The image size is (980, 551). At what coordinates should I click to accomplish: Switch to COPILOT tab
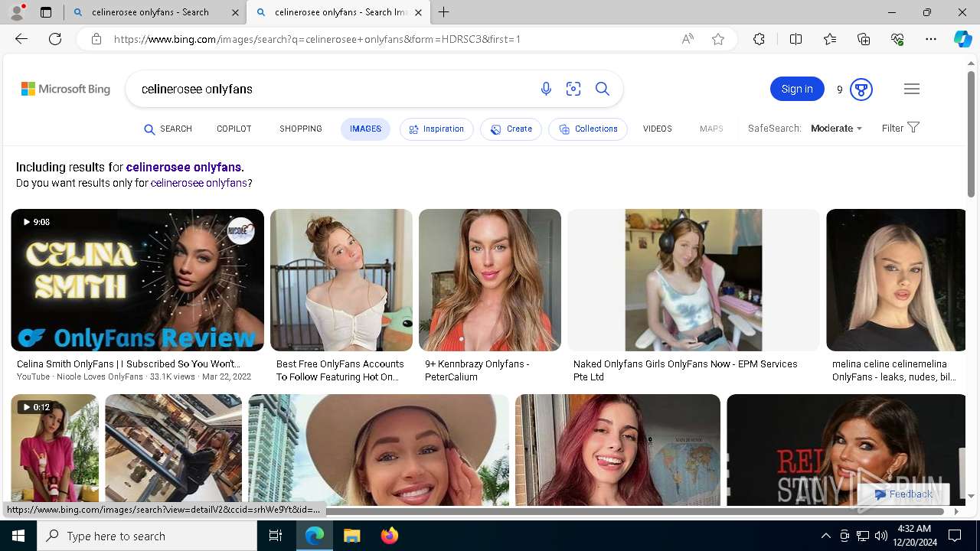click(234, 129)
